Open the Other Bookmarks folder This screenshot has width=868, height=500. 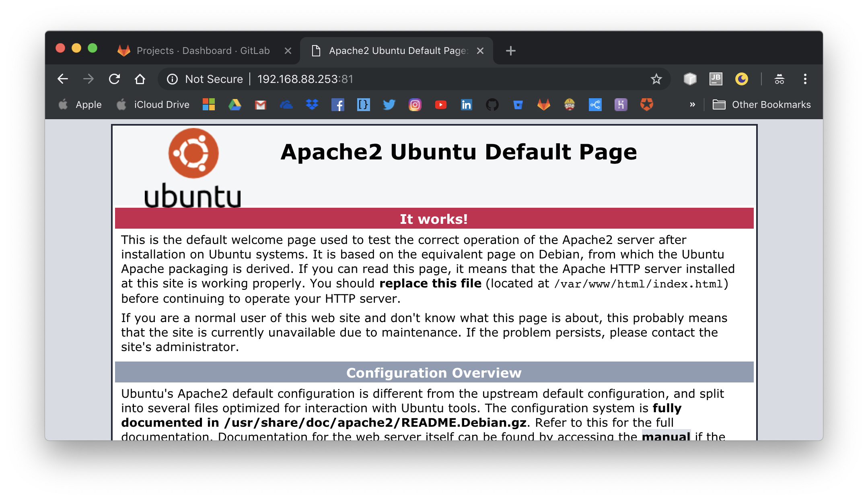coord(762,105)
